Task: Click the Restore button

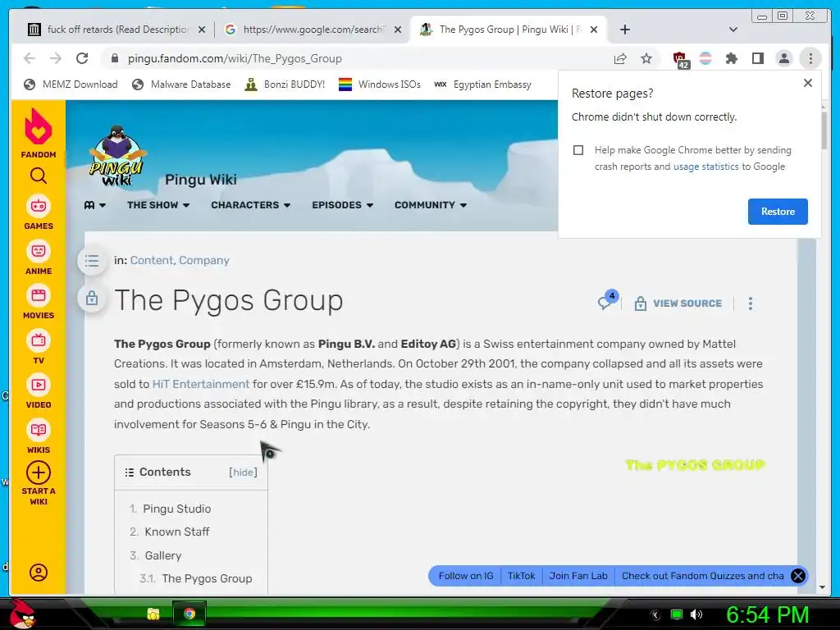Action: pos(778,212)
